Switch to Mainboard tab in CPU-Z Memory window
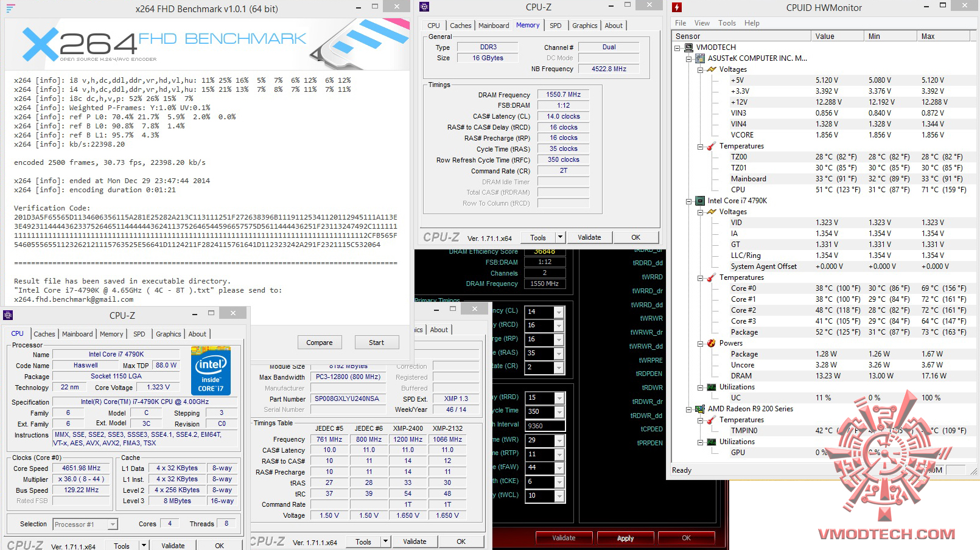 494,26
